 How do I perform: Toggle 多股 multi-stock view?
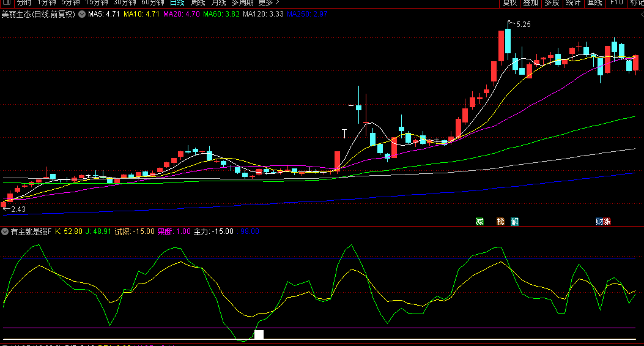[552, 3]
